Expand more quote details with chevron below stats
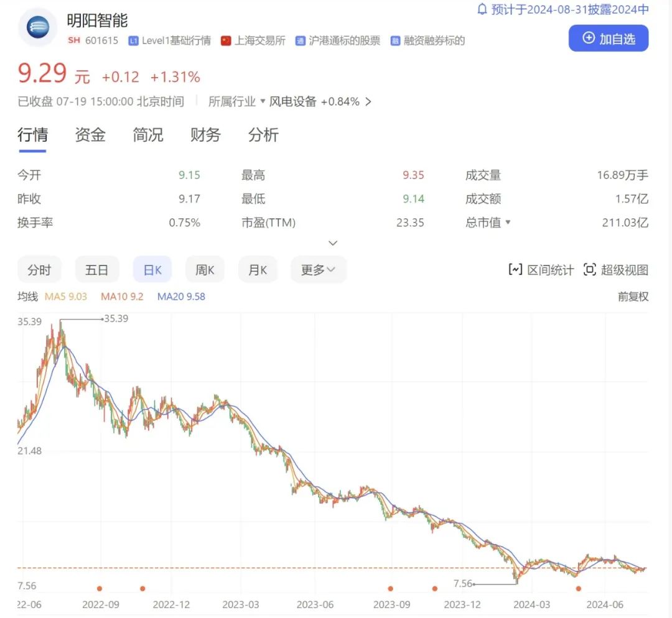This screenshot has height=618, width=672. [x=333, y=243]
